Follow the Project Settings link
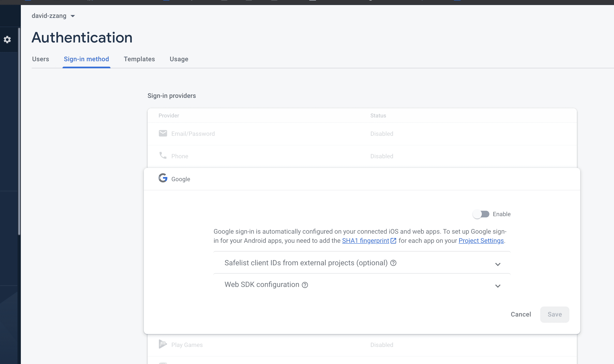614x364 pixels. (481, 241)
